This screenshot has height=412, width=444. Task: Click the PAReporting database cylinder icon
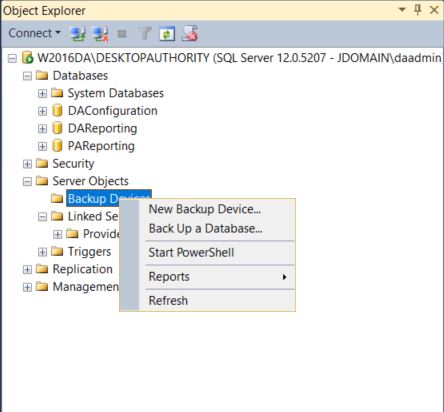click(57, 146)
